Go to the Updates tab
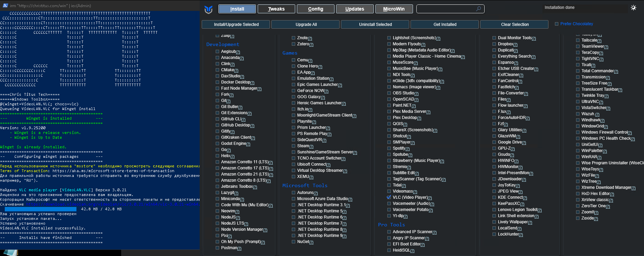 coord(355,9)
